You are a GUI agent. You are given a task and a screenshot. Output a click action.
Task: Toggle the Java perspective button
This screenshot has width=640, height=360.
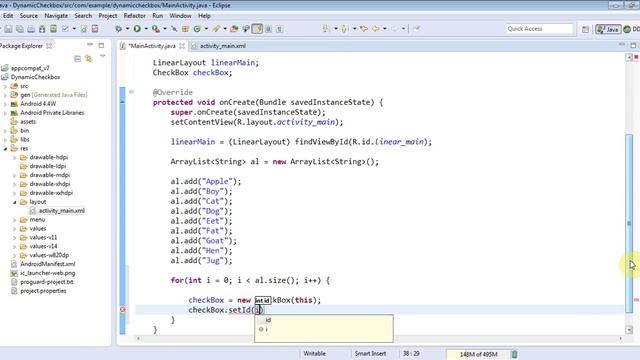tap(608, 29)
